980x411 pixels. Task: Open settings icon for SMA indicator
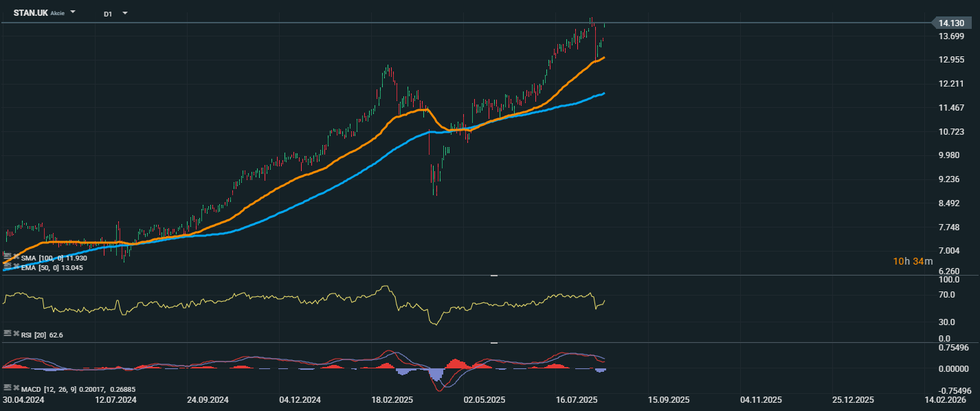coord(8,256)
